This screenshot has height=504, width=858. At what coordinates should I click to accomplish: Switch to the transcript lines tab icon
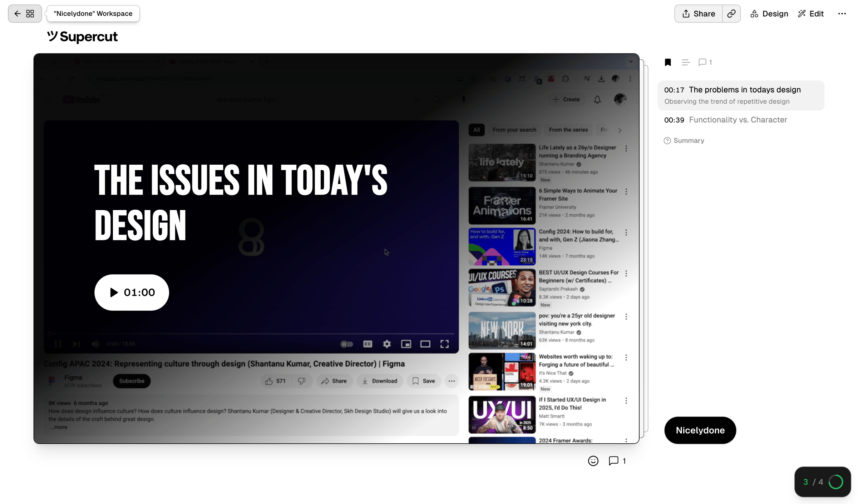point(686,63)
